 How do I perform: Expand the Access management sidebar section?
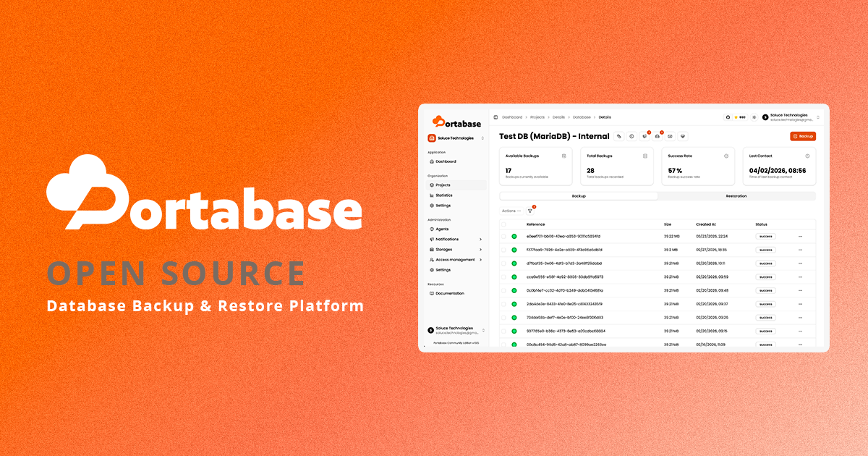tap(456, 259)
